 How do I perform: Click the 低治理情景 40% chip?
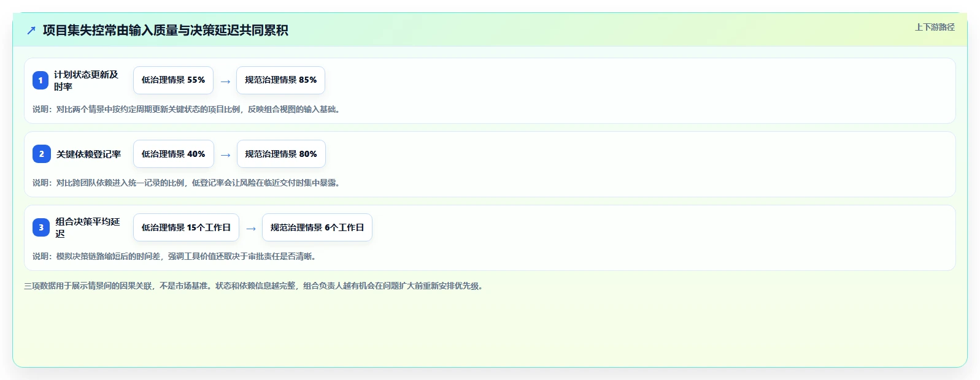tap(174, 154)
